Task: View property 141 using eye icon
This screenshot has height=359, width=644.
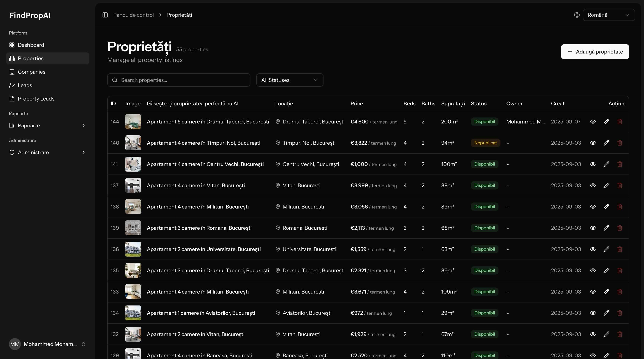Action: 593,164
